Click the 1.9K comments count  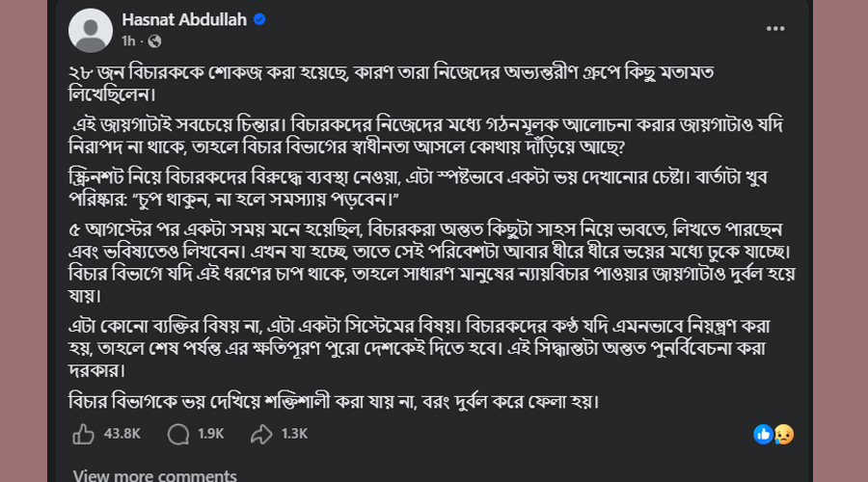point(210,434)
